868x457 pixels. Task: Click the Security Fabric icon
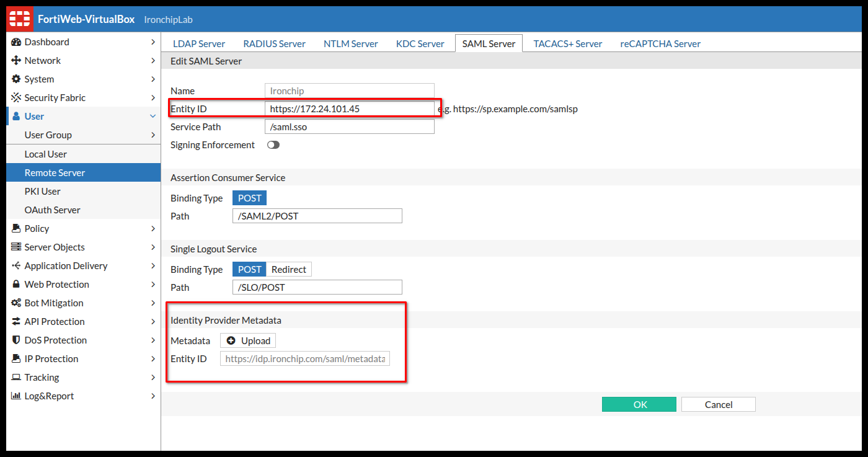(x=16, y=98)
